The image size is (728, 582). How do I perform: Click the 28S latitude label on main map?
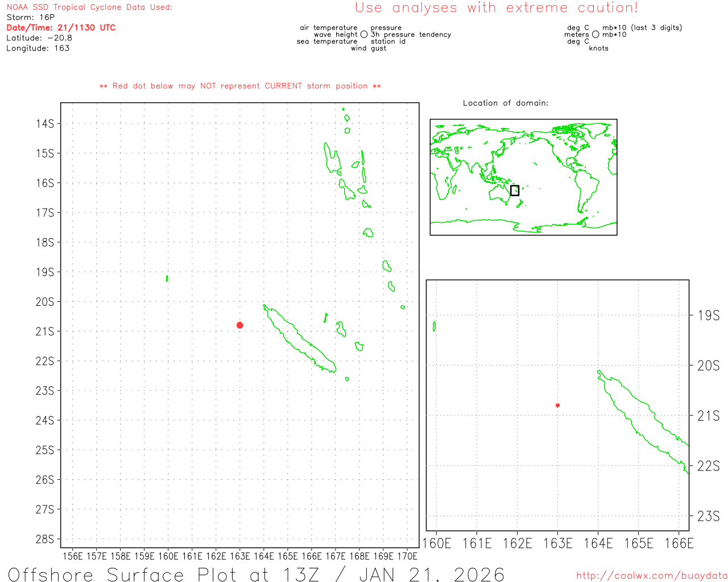[45, 539]
